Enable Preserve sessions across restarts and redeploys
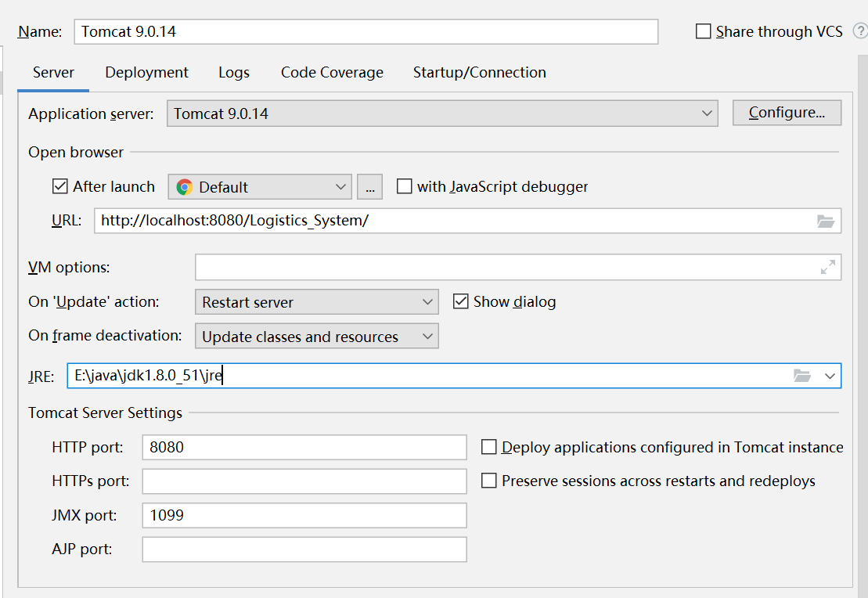 pos(489,481)
